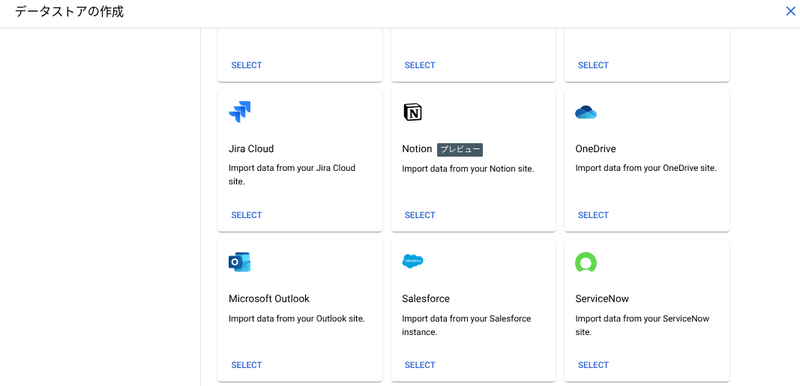Click the Jira Cloud logo icon
Screen dimensions: 800x386
pos(239,112)
